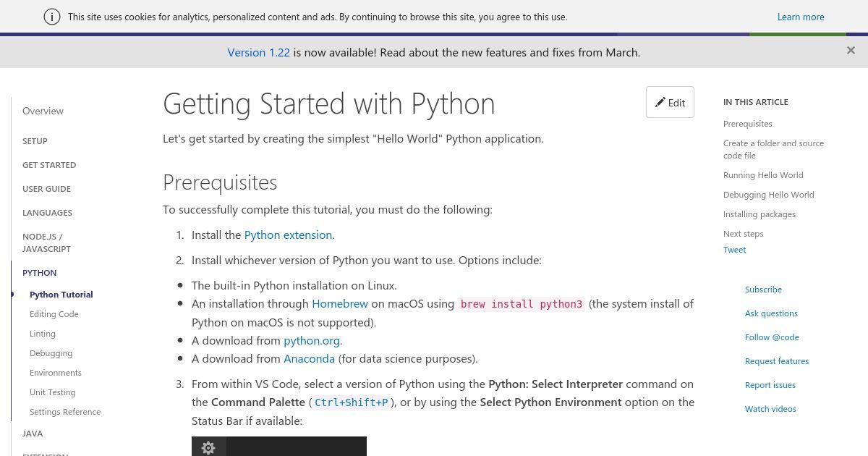Jump to Running Hello World section

tap(763, 175)
